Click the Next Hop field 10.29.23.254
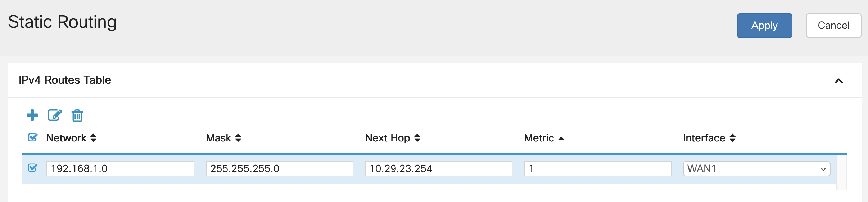868x202 pixels. [438, 169]
